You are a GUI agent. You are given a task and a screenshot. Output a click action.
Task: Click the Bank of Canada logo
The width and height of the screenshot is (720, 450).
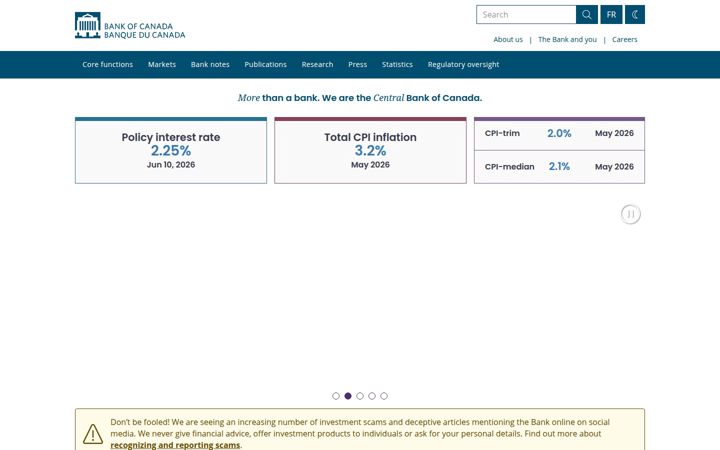pyautogui.click(x=130, y=26)
